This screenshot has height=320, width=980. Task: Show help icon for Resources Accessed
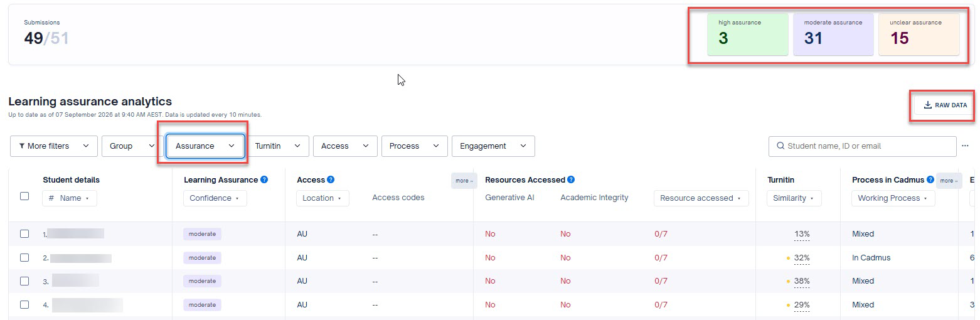[571, 179]
